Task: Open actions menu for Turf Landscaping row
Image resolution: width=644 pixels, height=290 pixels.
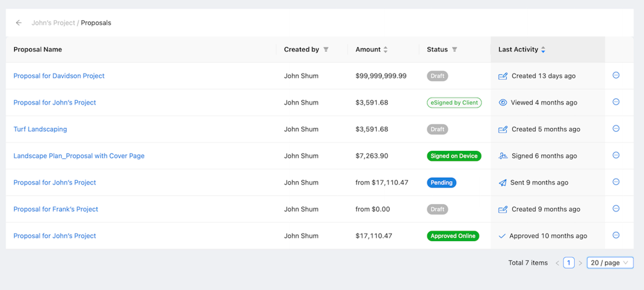Action: (616, 129)
